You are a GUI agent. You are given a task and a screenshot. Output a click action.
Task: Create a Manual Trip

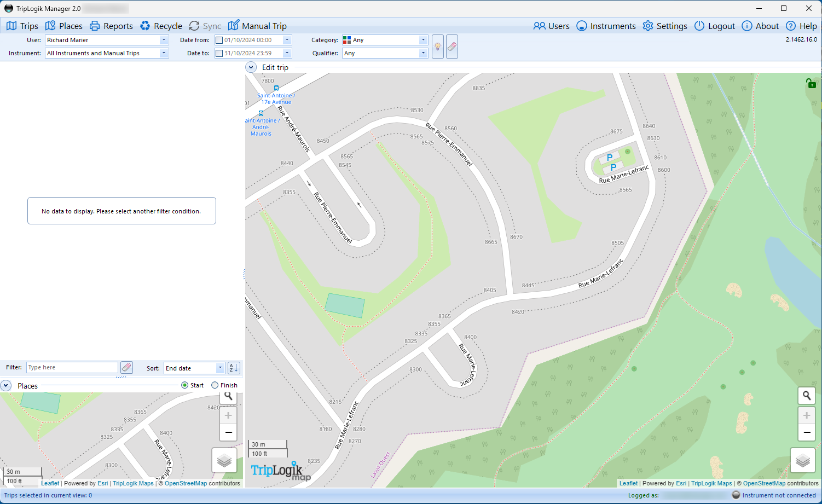[257, 26]
